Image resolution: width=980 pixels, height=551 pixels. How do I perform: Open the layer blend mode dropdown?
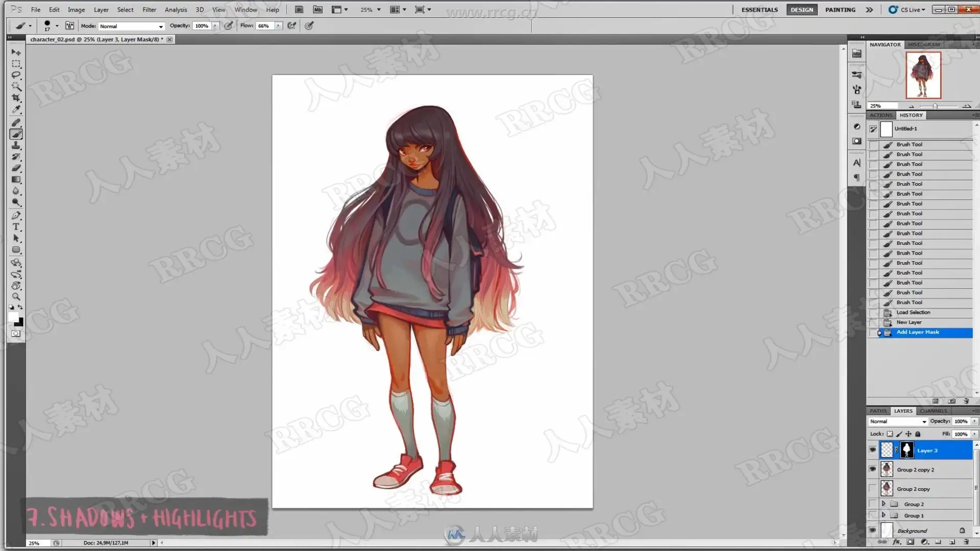point(898,421)
